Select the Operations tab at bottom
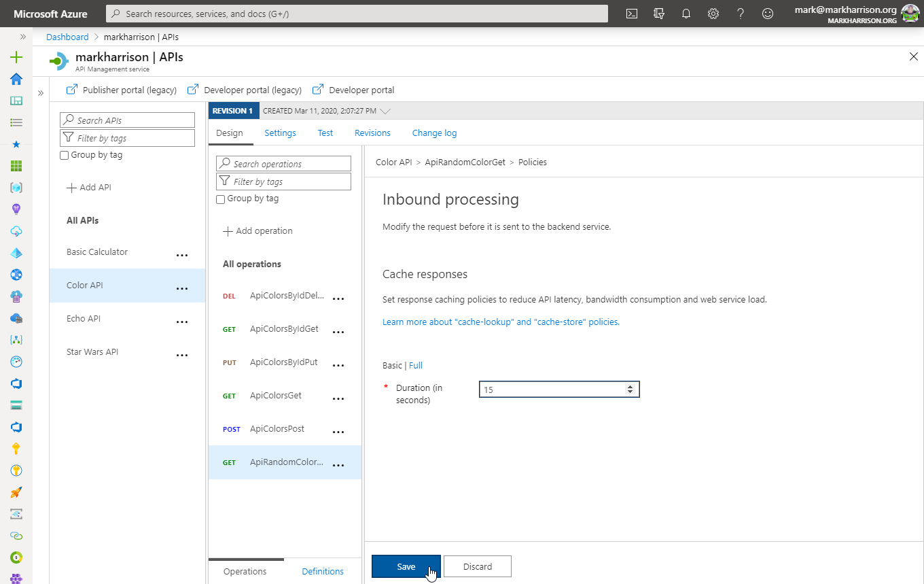The image size is (924, 584). [x=245, y=571]
